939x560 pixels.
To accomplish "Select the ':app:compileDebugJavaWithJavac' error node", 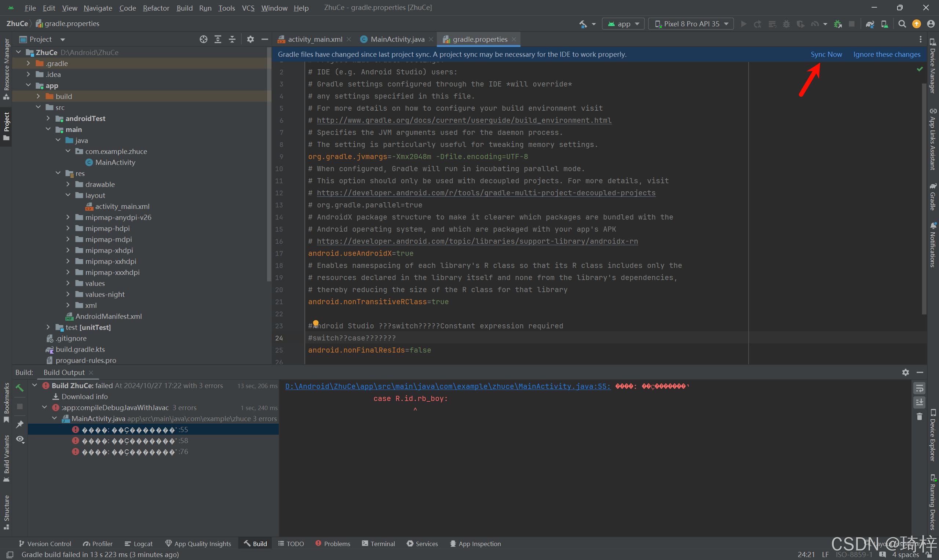I will 115,408.
